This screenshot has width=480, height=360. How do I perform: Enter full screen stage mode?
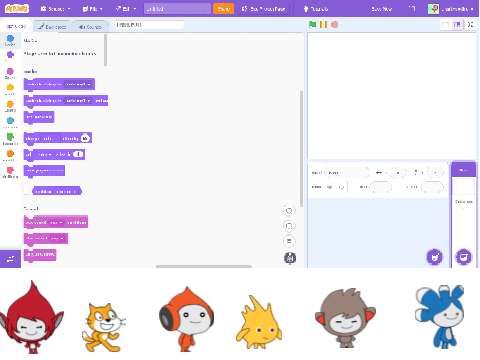tap(470, 25)
